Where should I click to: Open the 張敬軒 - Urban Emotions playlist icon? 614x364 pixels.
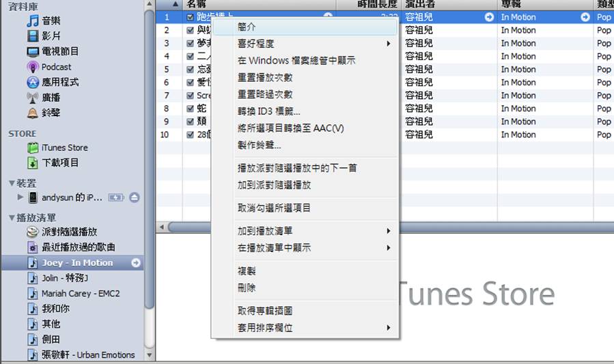33,354
